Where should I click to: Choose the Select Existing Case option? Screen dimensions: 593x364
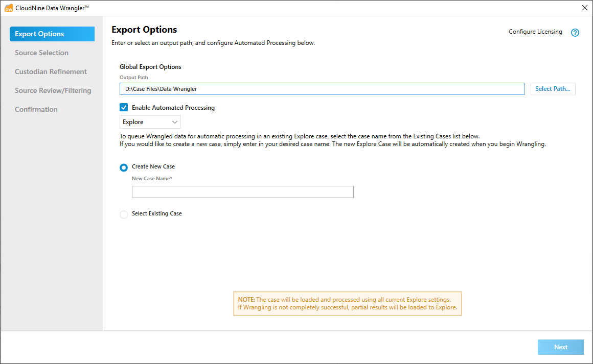[124, 214]
